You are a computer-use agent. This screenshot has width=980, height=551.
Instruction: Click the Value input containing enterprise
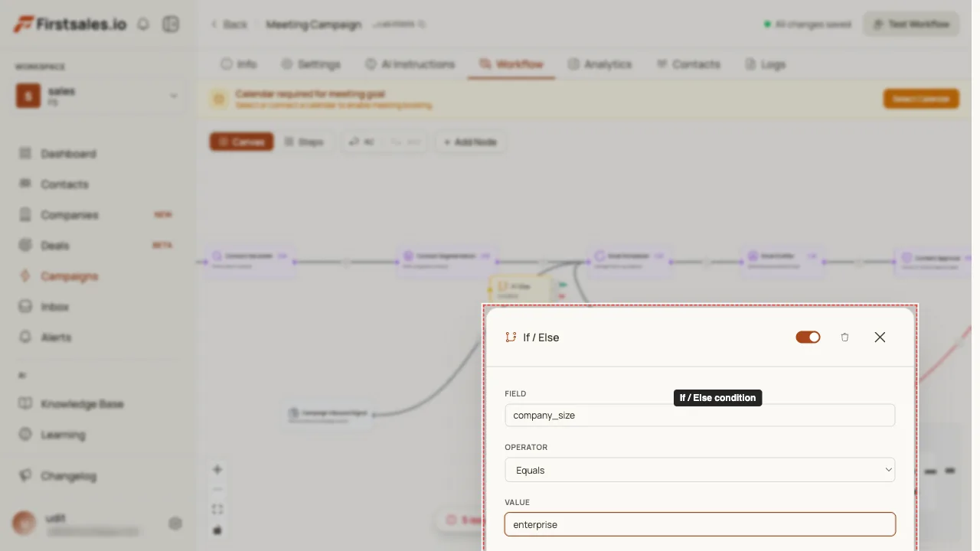pyautogui.click(x=700, y=524)
